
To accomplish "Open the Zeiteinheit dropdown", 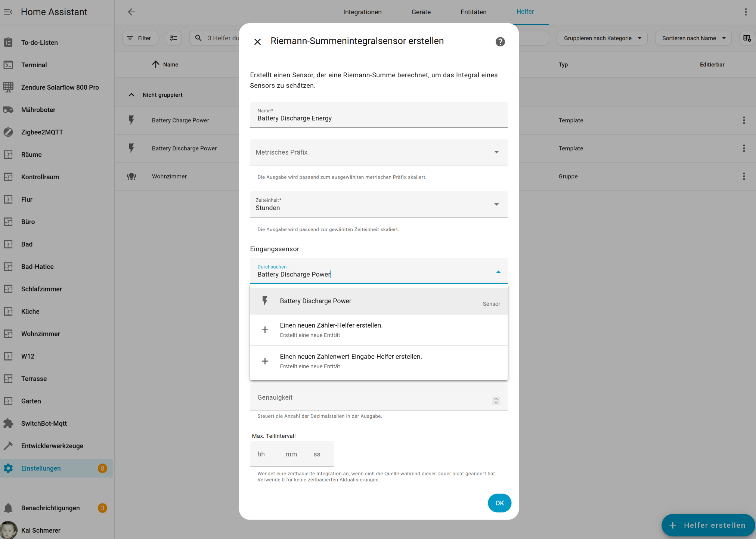I will pos(496,204).
